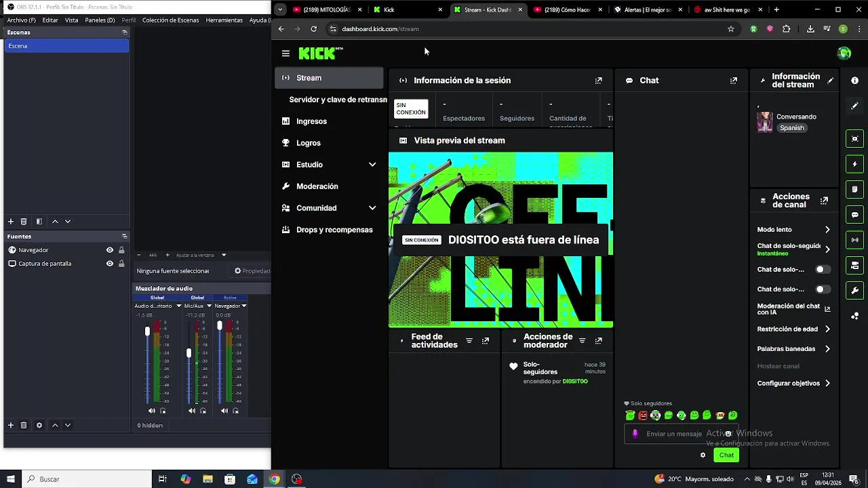The image size is (868, 488).
Task: Add a source with plus in OBS Fuentes
Action: (x=11, y=425)
